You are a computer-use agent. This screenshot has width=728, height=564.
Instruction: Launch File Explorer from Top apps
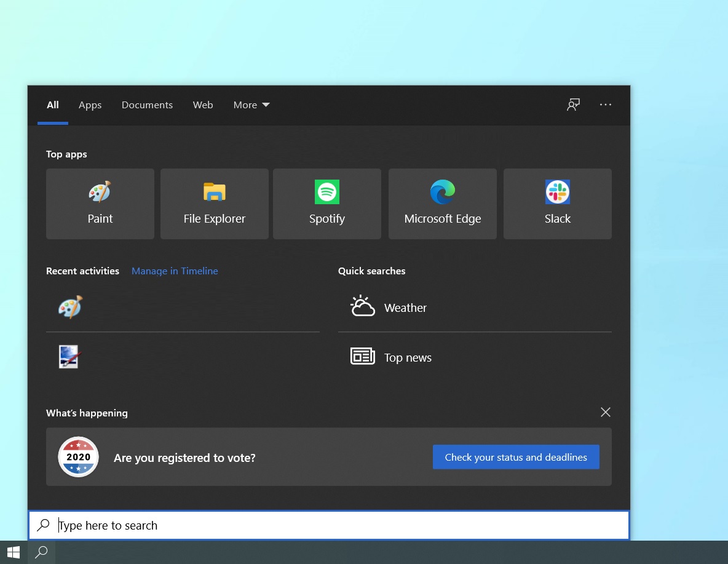pyautogui.click(x=214, y=204)
